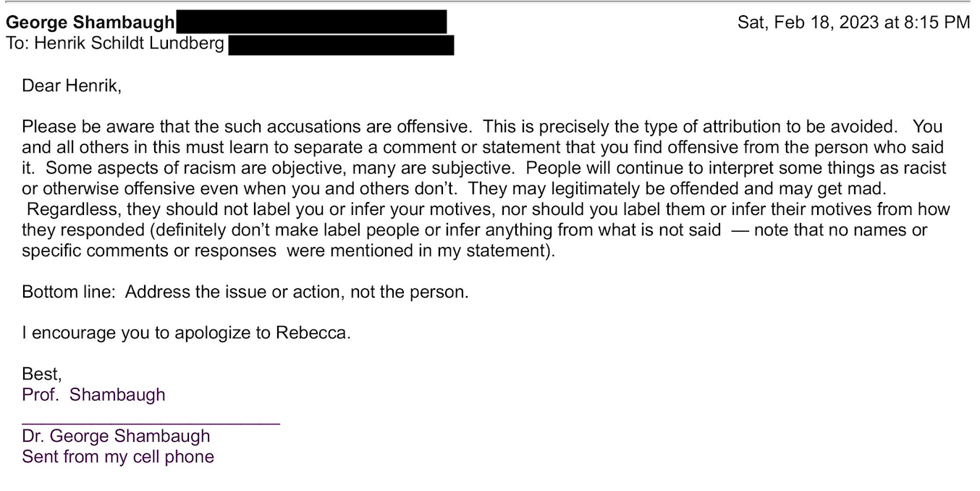Image resolution: width=980 pixels, height=491 pixels.
Task: Click the line starting they responded
Action: [475, 230]
